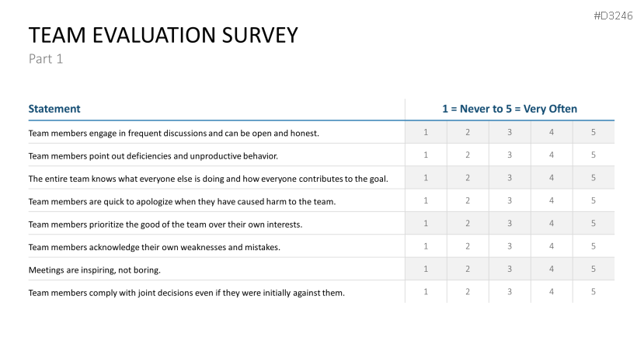
Task: Select rating 2 for pointing out deficiencies row
Action: coord(468,155)
